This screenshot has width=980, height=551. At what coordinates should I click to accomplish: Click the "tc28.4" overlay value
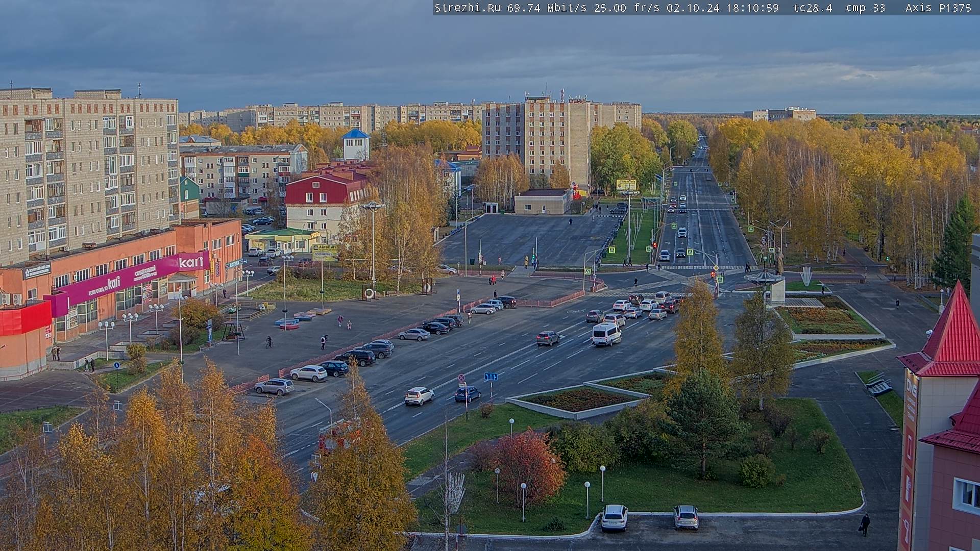pyautogui.click(x=813, y=8)
